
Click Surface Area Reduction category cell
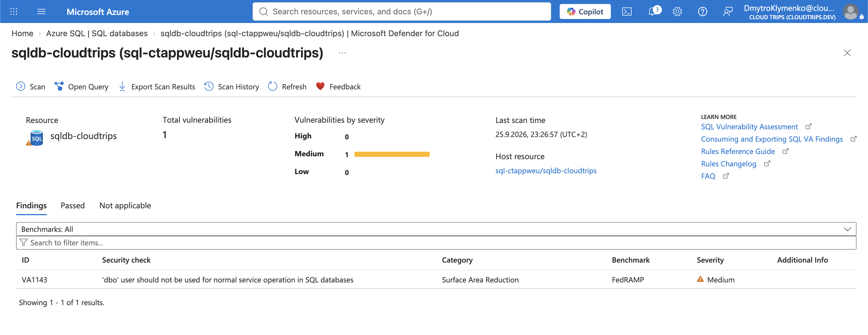[x=480, y=280]
